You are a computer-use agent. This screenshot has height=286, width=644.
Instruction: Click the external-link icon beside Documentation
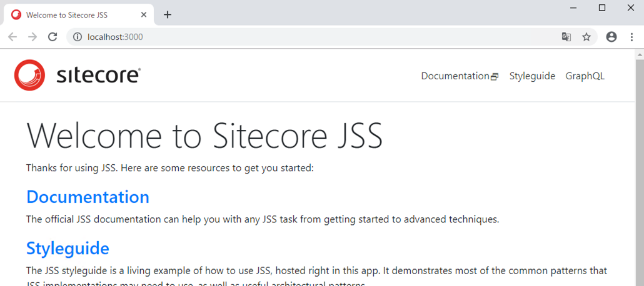coord(495,77)
